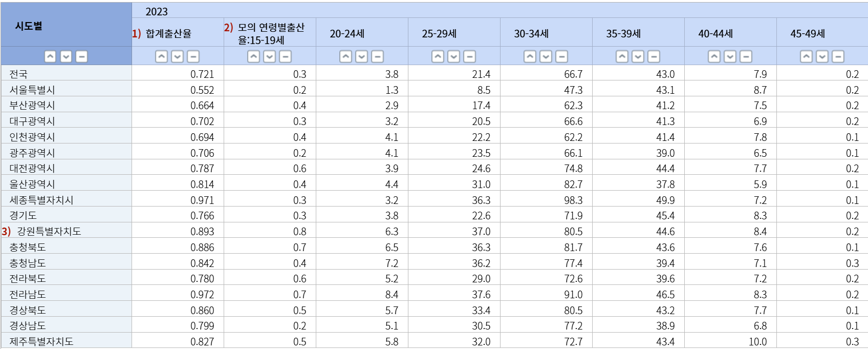Screen dimensions: 868x349
Task: Select the 울산광역시 row label
Action: [32, 184]
